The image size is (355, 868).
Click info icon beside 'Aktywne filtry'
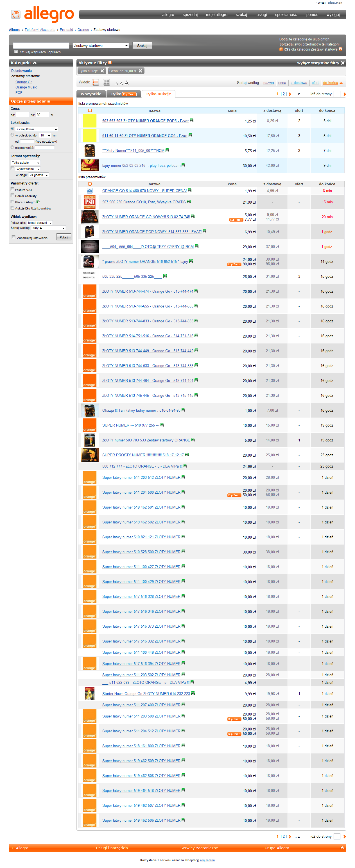pyautogui.click(x=110, y=62)
